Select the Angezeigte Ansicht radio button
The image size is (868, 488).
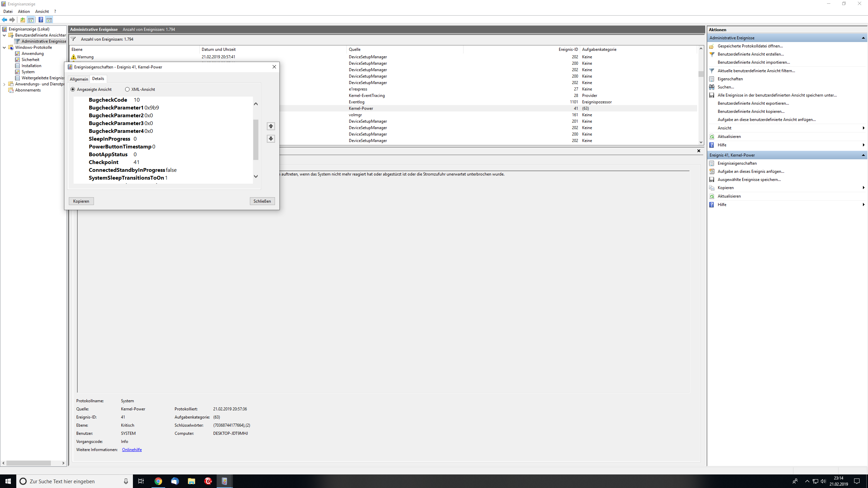pos(73,89)
